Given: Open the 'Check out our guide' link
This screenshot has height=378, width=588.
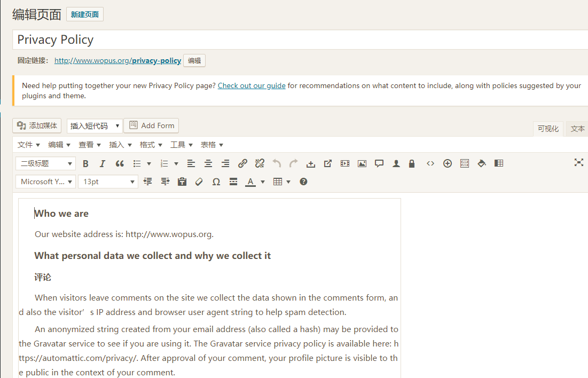Looking at the screenshot, I should tap(252, 85).
